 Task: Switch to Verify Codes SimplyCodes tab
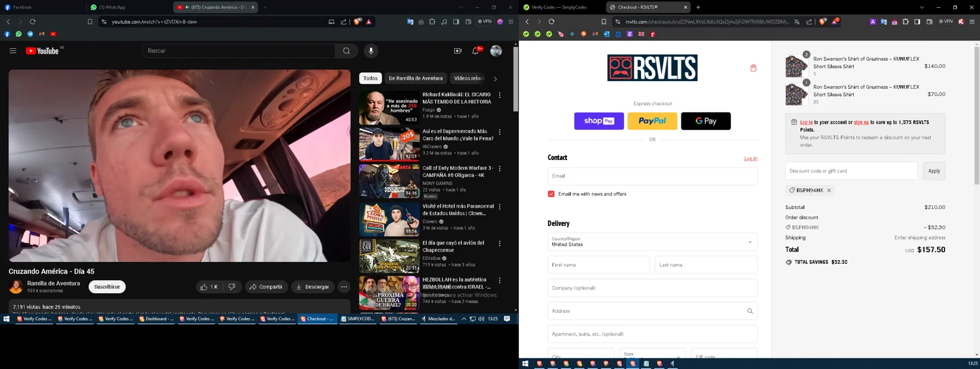562,7
